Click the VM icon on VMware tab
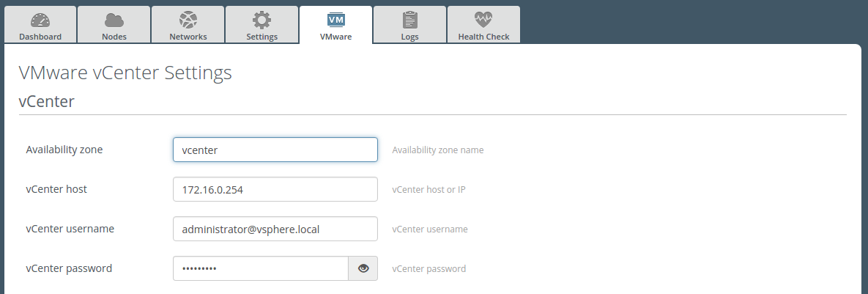 pyautogui.click(x=335, y=20)
